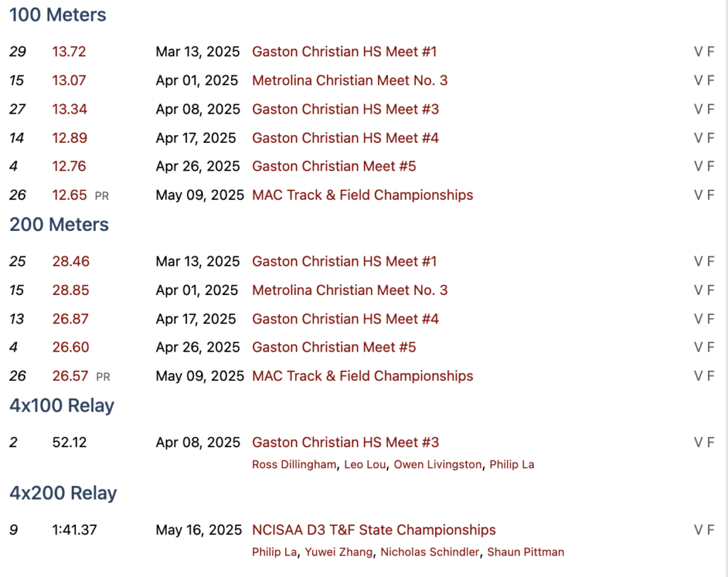Open the 13.72 result in 100 Meters
728x577 pixels.
coord(69,52)
